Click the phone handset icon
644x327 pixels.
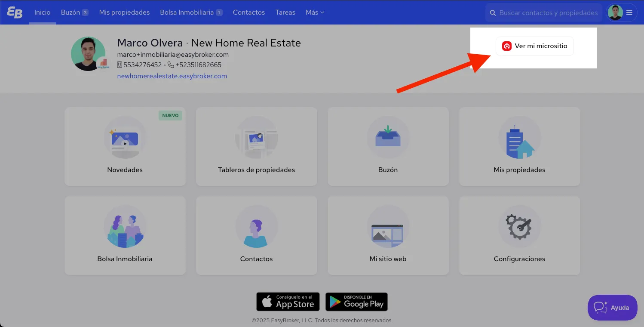click(171, 65)
